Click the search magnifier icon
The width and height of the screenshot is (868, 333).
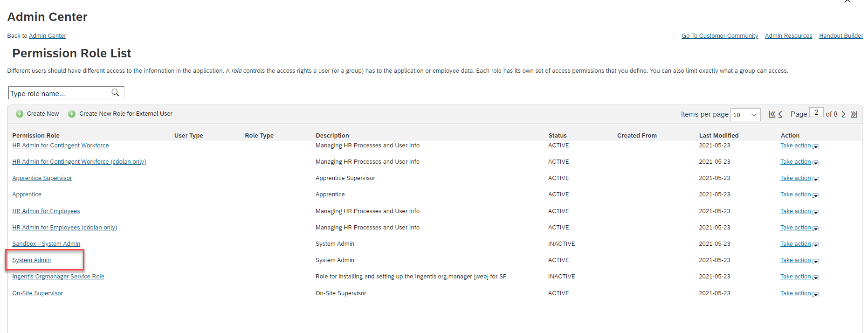[x=115, y=93]
